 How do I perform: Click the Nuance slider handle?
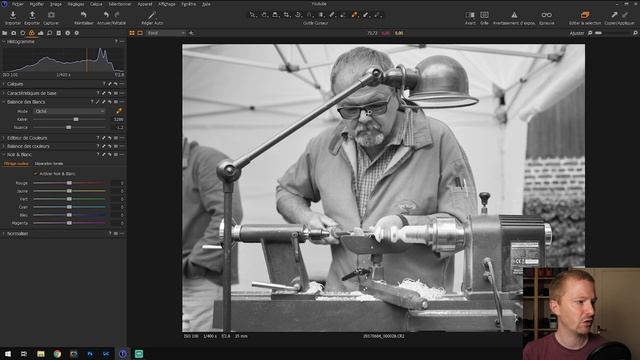[x=69, y=127]
